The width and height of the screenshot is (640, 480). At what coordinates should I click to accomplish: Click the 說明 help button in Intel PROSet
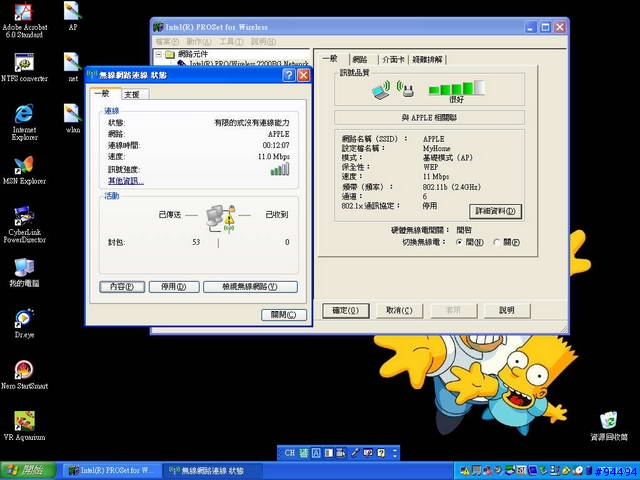pyautogui.click(x=507, y=310)
